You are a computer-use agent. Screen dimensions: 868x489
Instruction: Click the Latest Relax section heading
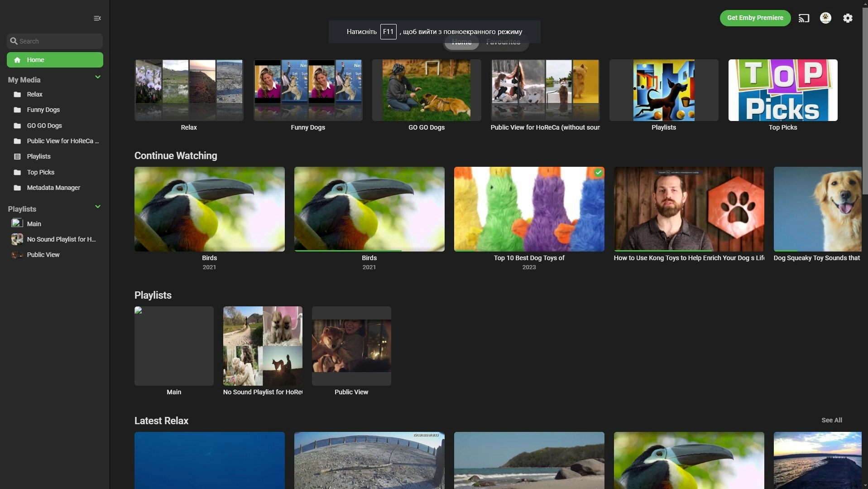tap(161, 421)
